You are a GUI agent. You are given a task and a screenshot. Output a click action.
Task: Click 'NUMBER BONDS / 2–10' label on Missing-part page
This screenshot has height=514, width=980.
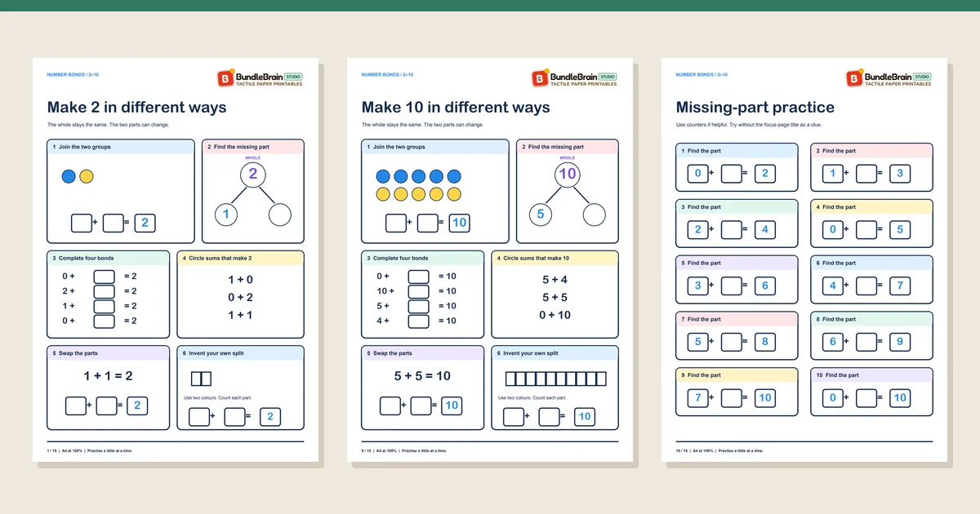pos(702,75)
